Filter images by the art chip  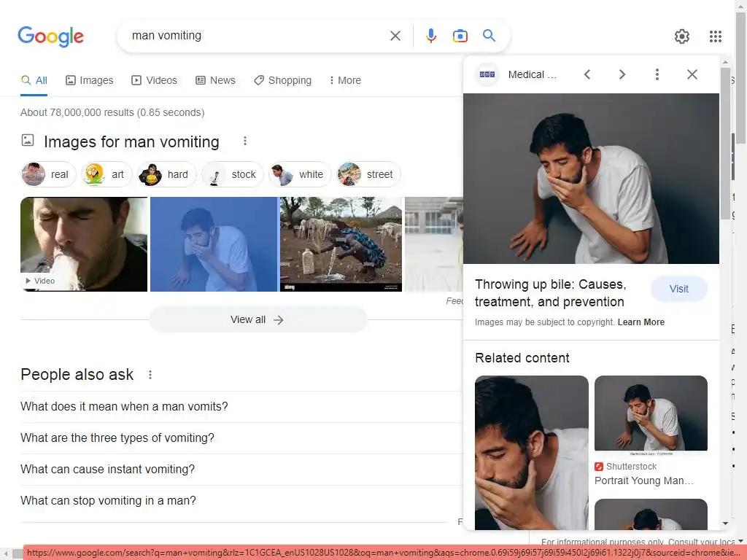107,174
